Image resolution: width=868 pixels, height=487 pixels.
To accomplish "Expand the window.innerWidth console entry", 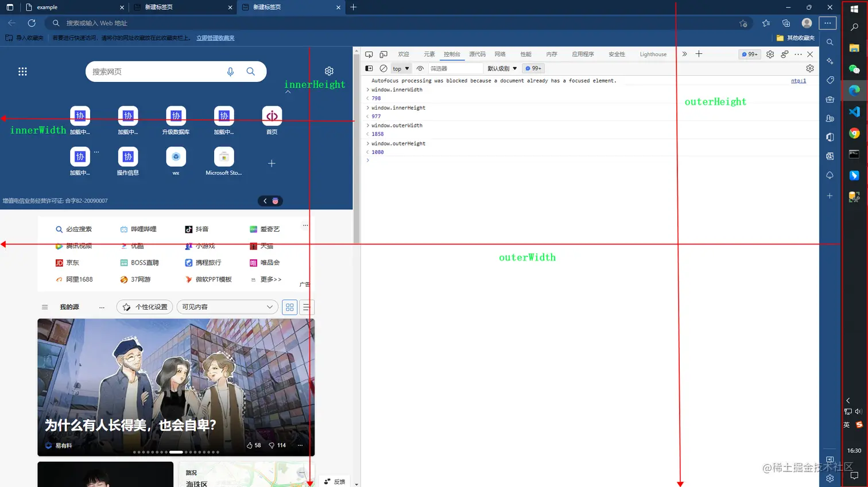I will pos(368,89).
